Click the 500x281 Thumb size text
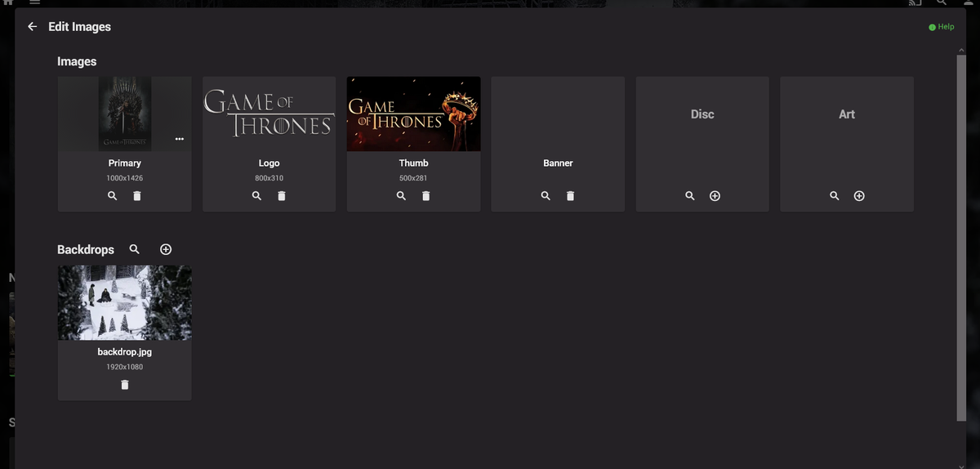 (414, 178)
